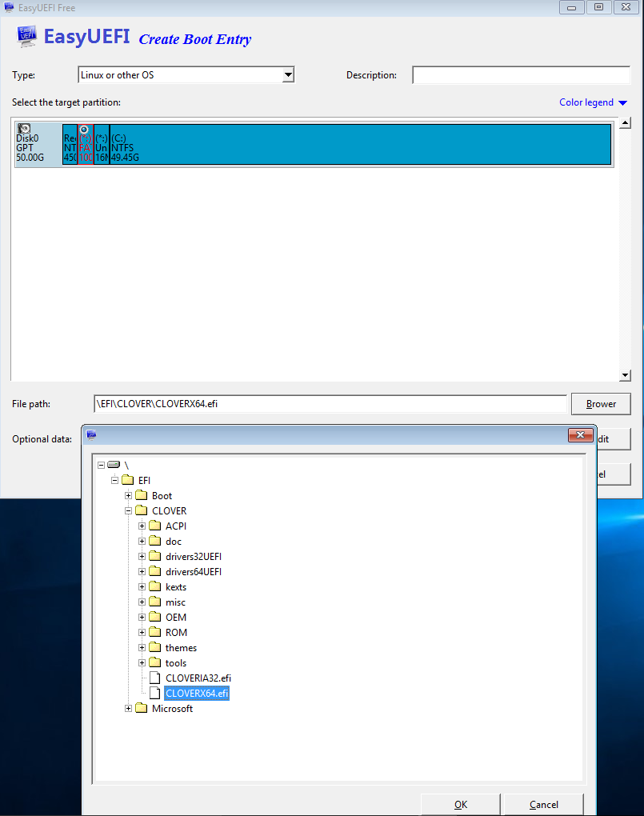Click the Microsoft folder icon
Image resolution: width=644 pixels, height=816 pixels.
142,709
